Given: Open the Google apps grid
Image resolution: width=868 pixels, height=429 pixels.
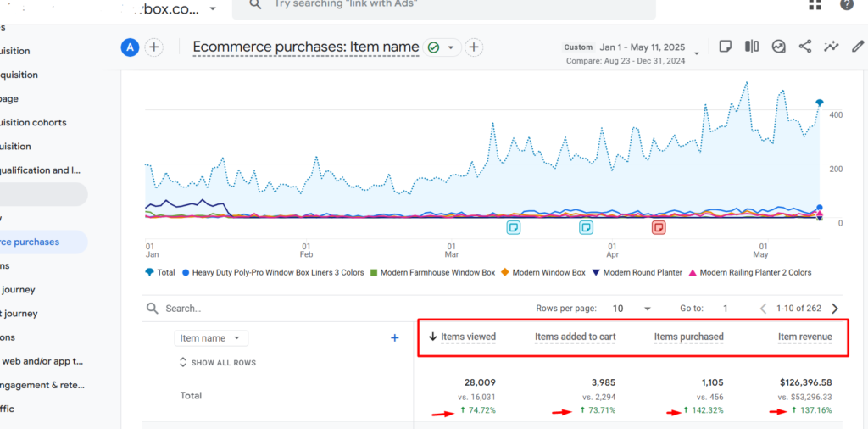Looking at the screenshot, I should [815, 5].
